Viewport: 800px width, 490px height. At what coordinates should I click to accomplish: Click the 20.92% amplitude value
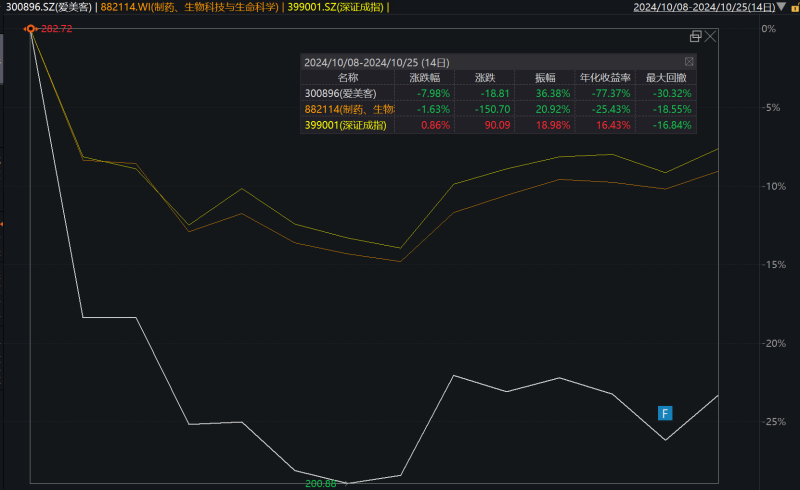click(553, 109)
